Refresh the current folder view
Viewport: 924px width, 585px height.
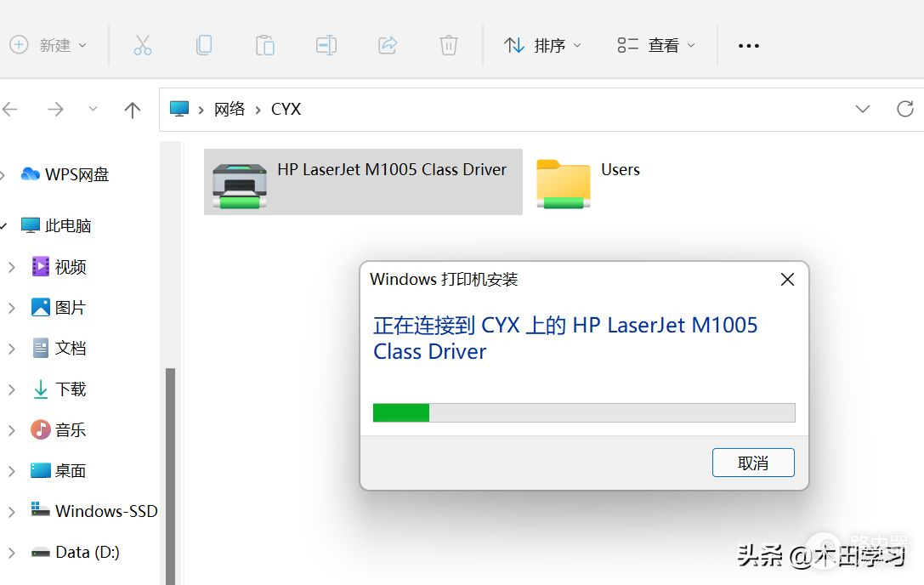(x=905, y=109)
